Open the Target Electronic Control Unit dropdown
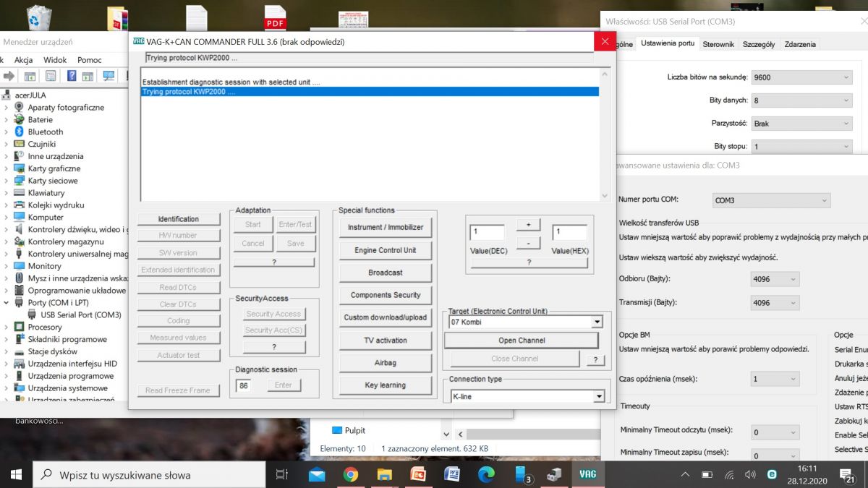 coord(597,322)
